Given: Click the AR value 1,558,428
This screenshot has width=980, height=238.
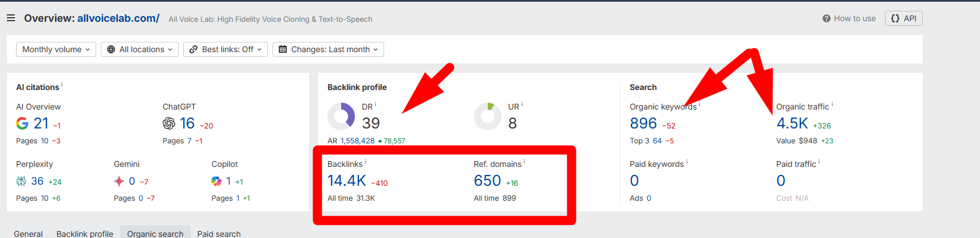Looking at the screenshot, I should [x=358, y=141].
